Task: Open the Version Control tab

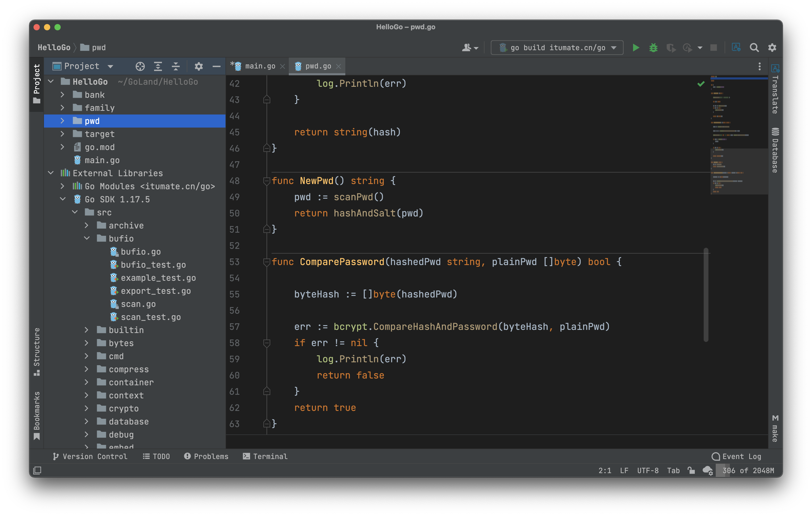Action: coord(90,456)
